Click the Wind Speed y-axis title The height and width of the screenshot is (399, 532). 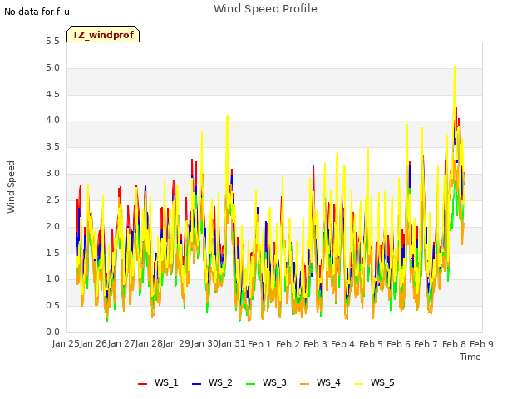[x=11, y=187]
